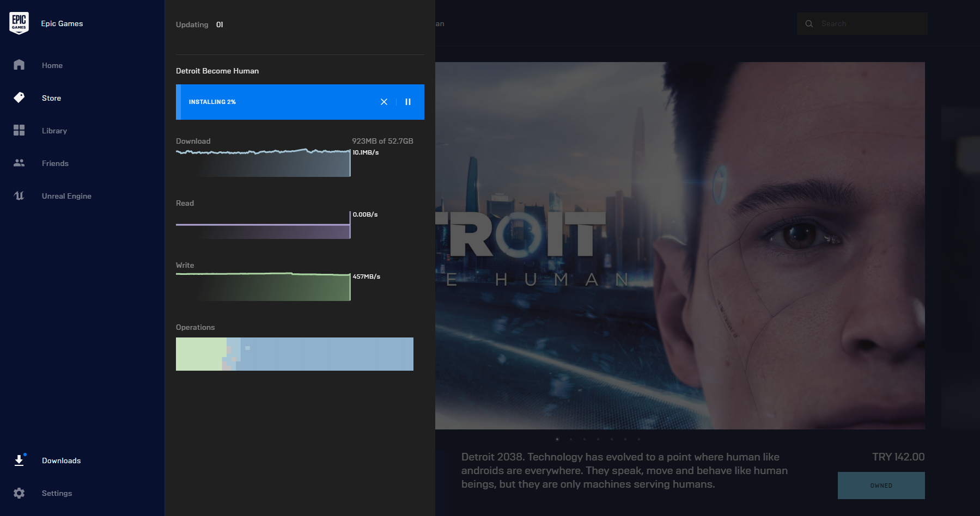Click the Epic Games title text

coord(62,23)
